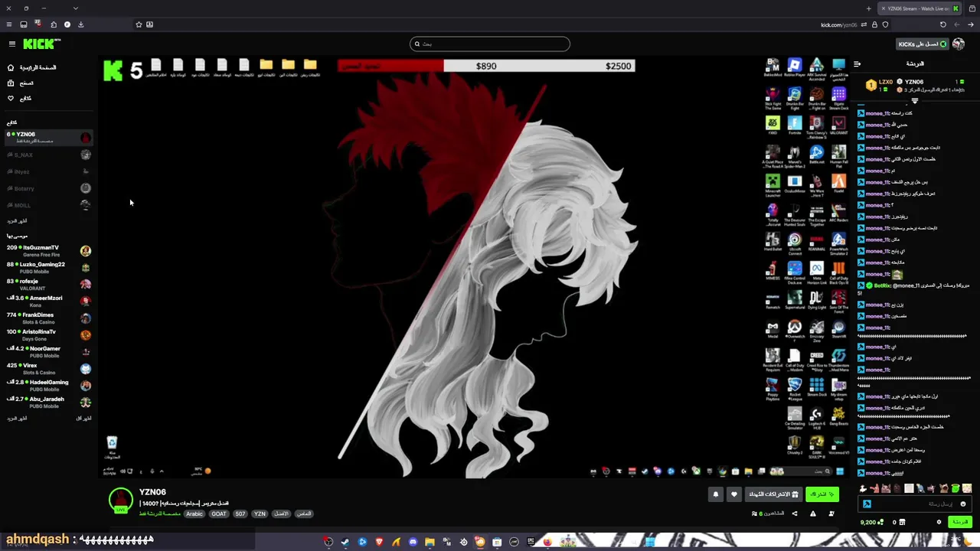Click the browser downloads icon

tap(80, 24)
